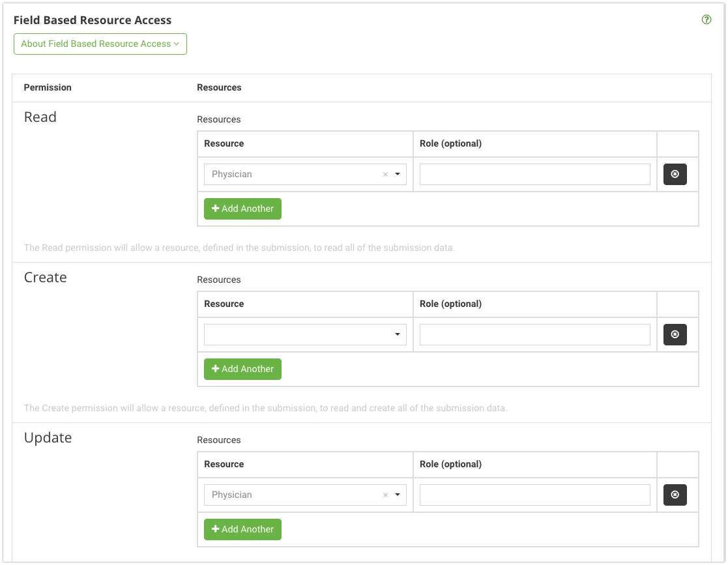Click the Update resource dropdown caret arrow
The width and height of the screenshot is (728, 565).
(398, 495)
